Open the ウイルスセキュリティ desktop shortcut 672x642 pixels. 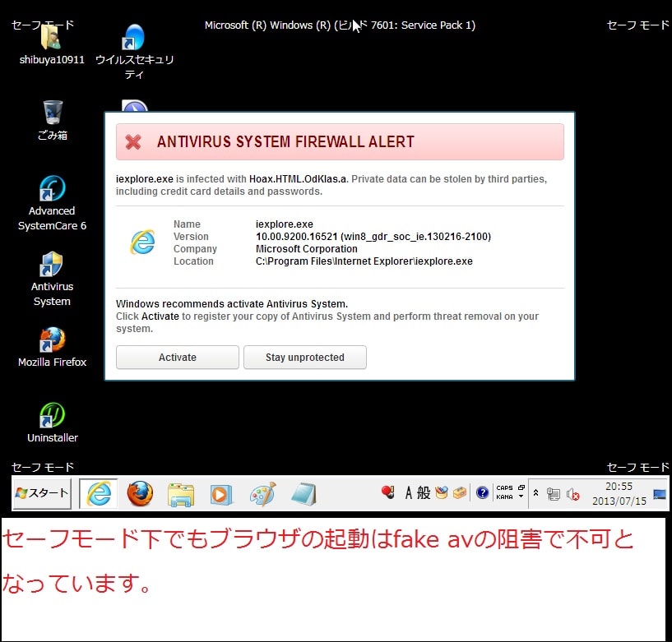coord(134,52)
